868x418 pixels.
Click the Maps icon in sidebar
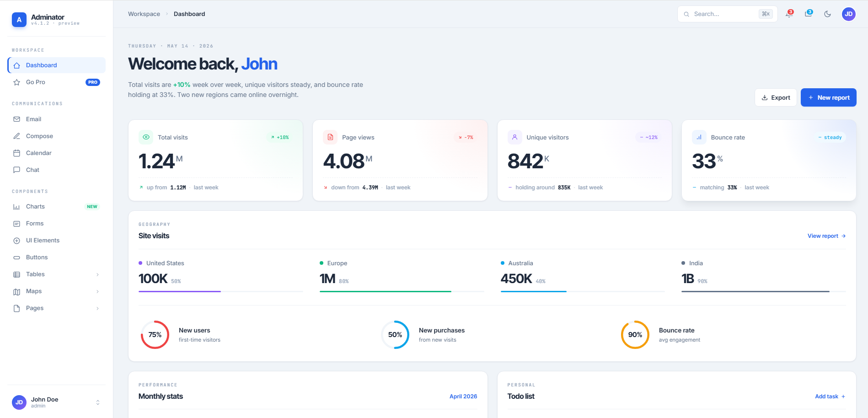pos(17,291)
